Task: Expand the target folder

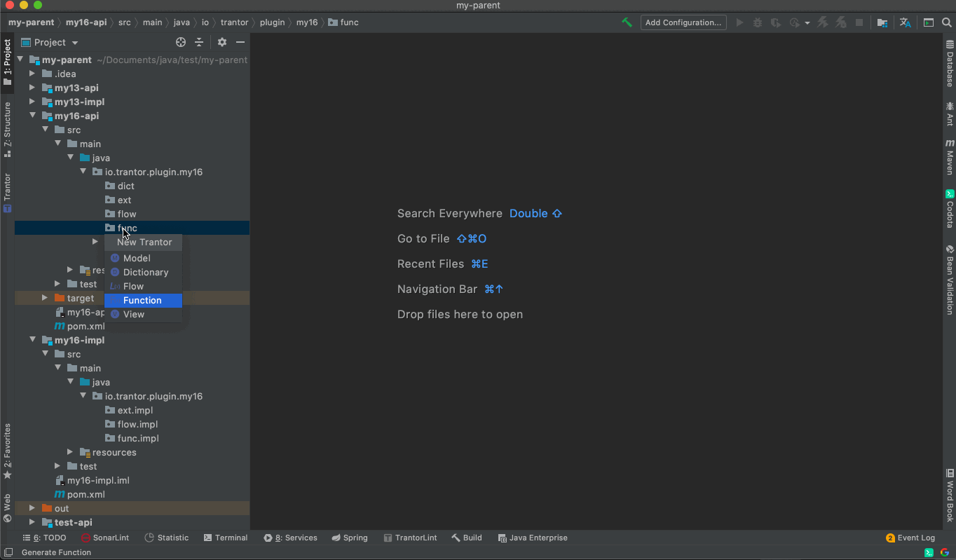Action: coord(45,298)
